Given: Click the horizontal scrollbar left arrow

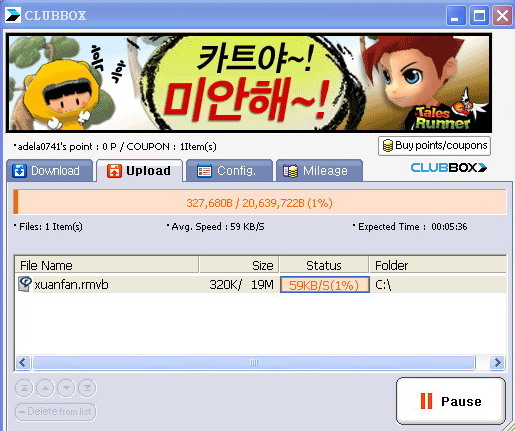Looking at the screenshot, I should click(x=23, y=362).
